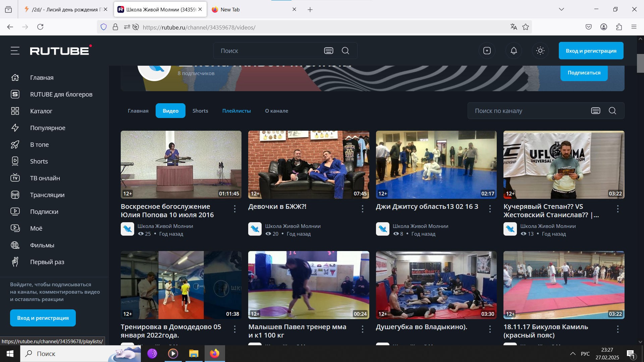This screenshot has height=362, width=644.
Task: Click the upload video plus icon
Action: coord(487,51)
